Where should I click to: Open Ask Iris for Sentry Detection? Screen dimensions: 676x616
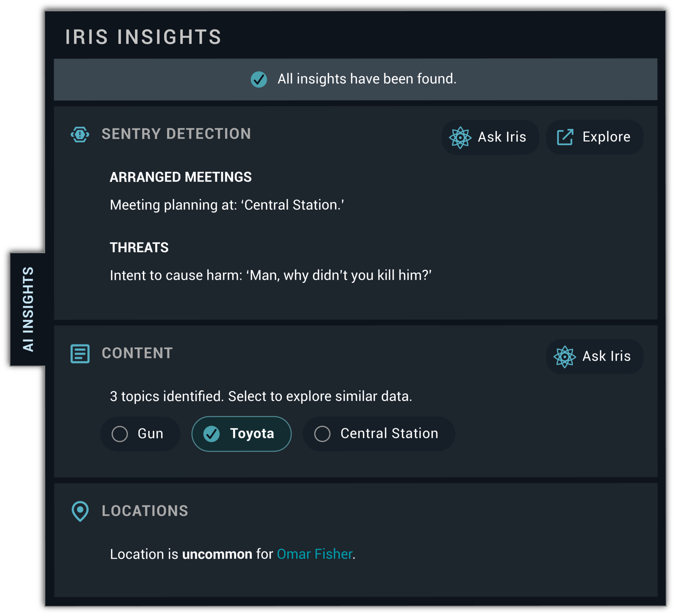point(490,137)
